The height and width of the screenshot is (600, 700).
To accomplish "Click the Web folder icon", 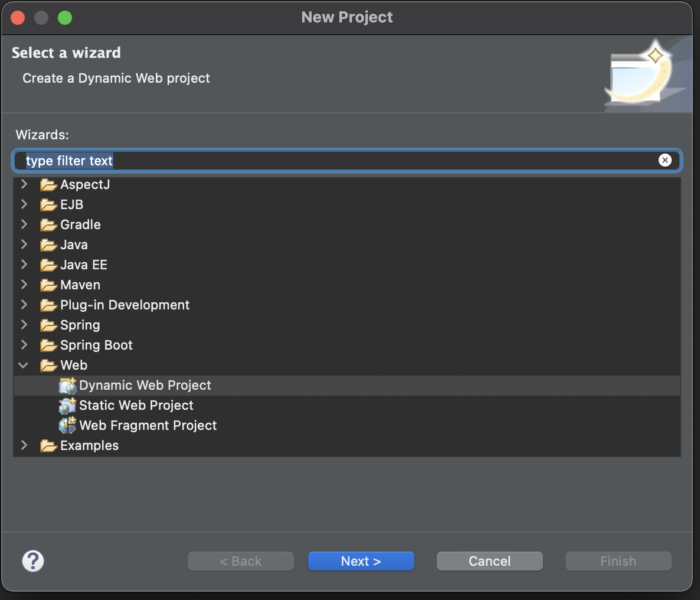I will (48, 366).
